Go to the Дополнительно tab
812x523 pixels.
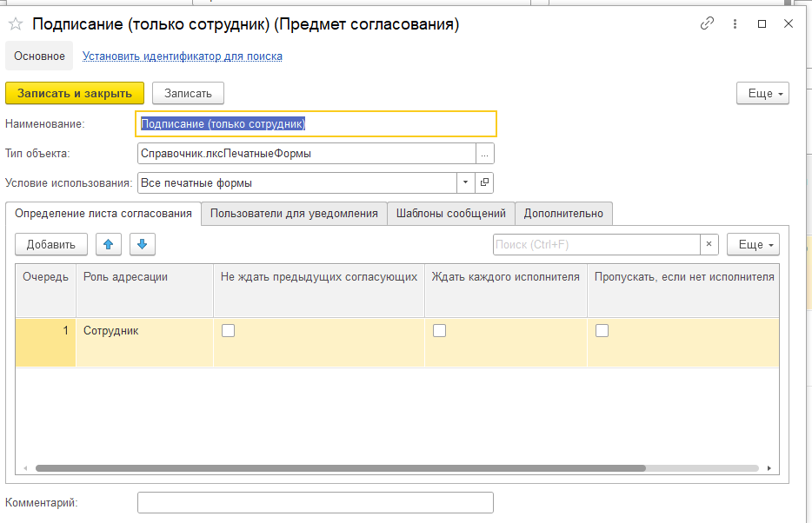(x=563, y=214)
